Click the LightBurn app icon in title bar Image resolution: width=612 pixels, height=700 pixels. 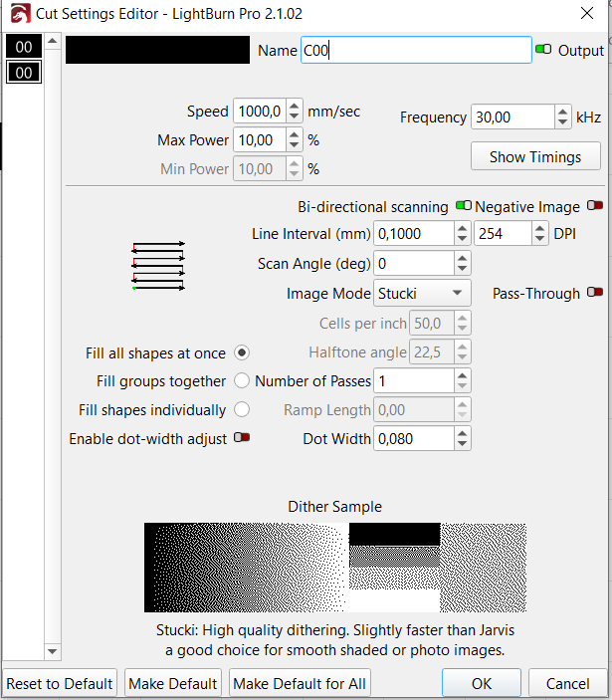21,13
